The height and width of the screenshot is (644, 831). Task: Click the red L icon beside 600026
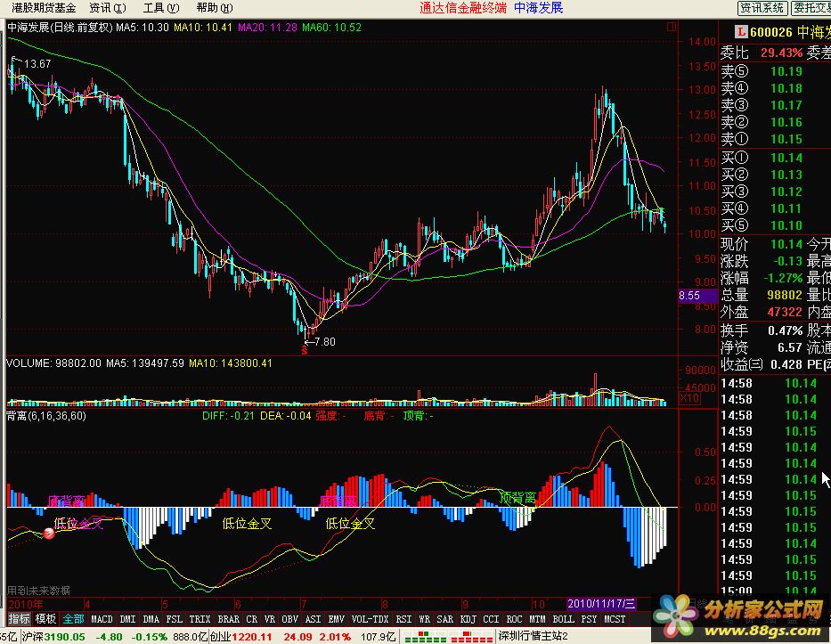click(x=741, y=32)
